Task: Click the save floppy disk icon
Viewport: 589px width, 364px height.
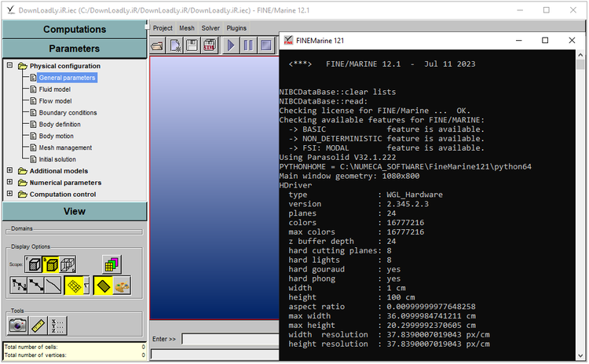Action: [192, 45]
